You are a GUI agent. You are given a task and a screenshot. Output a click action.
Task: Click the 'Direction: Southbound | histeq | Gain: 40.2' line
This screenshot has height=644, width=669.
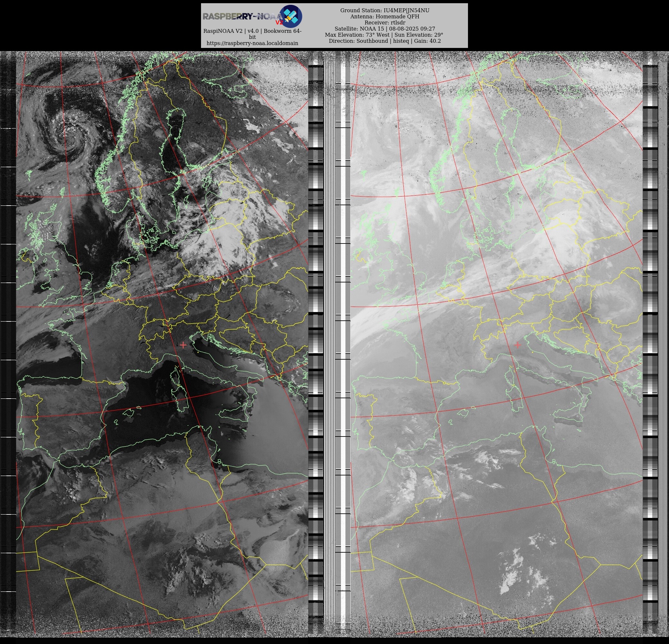[x=385, y=41]
